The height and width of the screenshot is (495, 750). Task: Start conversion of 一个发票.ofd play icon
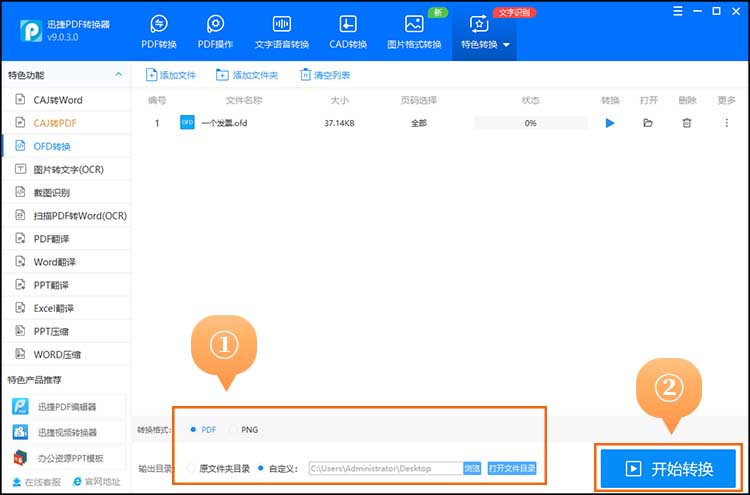click(610, 123)
